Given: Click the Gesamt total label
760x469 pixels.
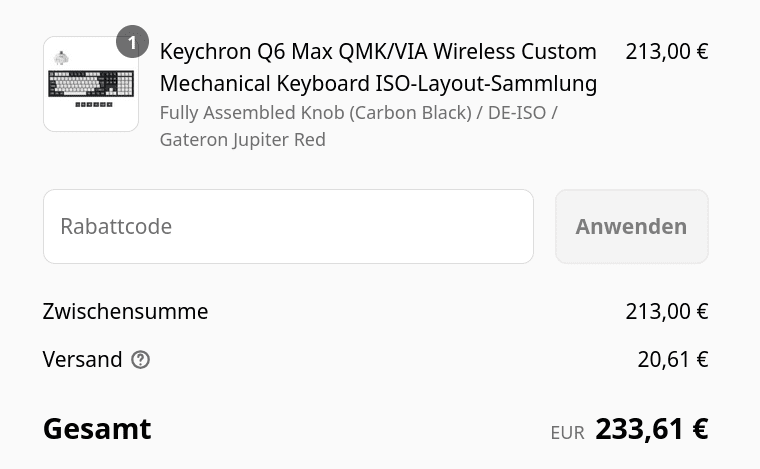Looking at the screenshot, I should click(x=97, y=429).
